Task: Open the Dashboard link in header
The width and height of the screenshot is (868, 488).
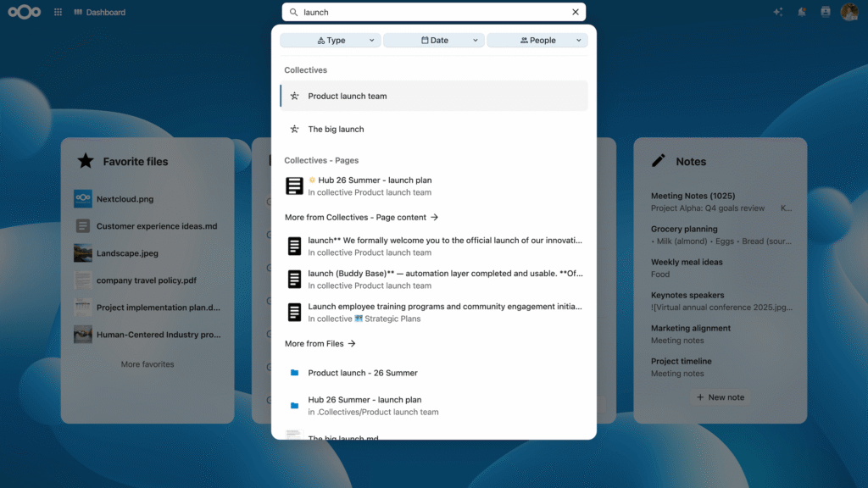Action: pyautogui.click(x=100, y=12)
